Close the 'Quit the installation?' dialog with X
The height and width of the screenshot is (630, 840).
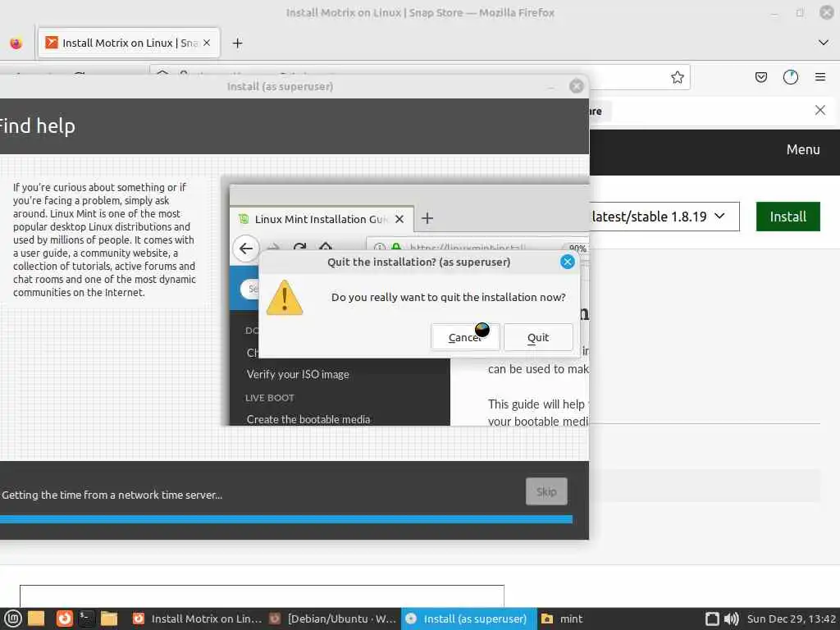(x=568, y=262)
